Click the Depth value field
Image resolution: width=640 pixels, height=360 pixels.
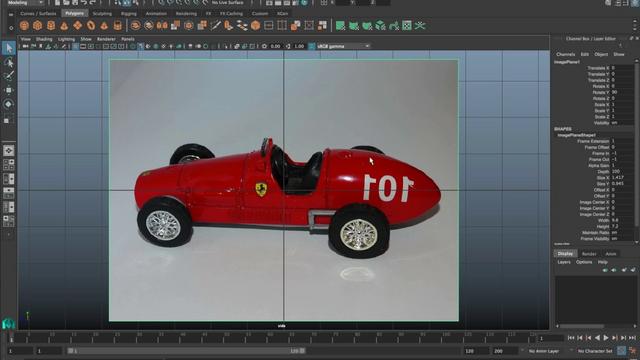point(622,172)
